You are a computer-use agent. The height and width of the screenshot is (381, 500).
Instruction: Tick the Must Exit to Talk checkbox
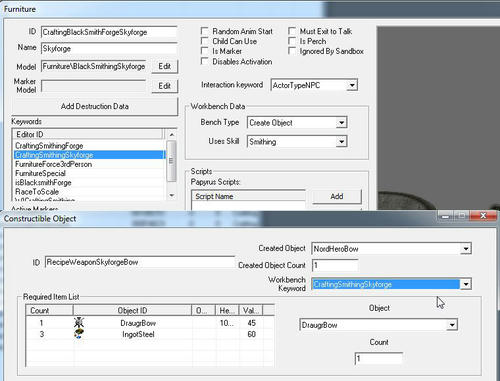coord(292,31)
